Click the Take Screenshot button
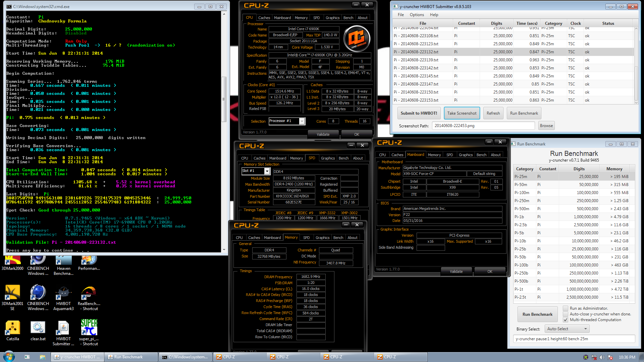This screenshot has height=362, width=644. [x=462, y=113]
